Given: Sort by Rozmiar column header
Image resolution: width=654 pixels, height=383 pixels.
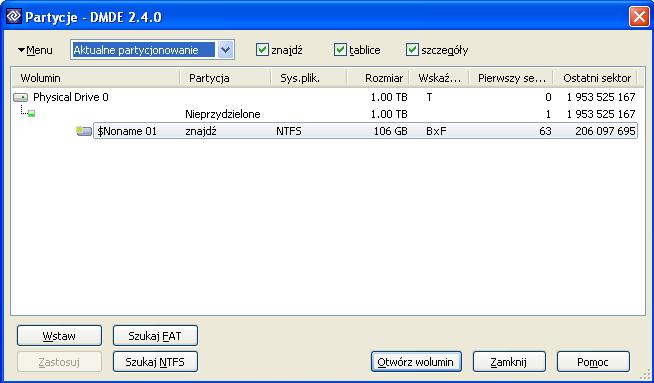Looking at the screenshot, I should click(378, 78).
